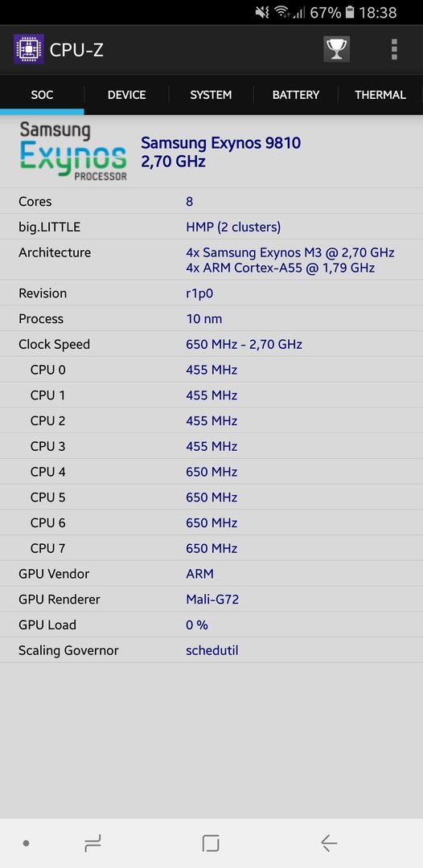Tap the Clock Speed row
Image resolution: width=423 pixels, height=868 pixels.
211,344
